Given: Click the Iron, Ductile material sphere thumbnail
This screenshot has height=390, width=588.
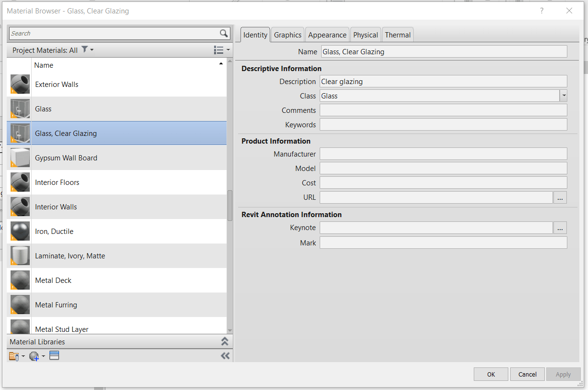Looking at the screenshot, I should [19, 231].
